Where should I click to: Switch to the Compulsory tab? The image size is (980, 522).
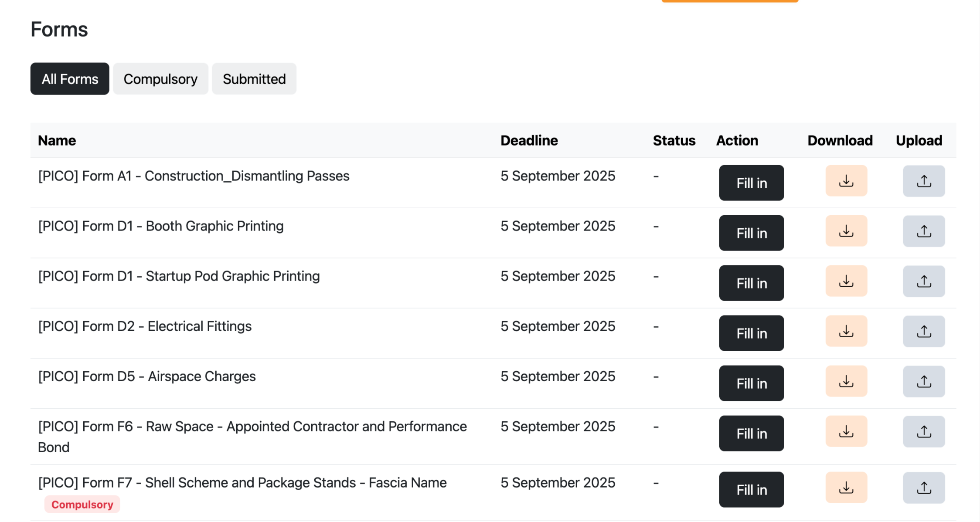[160, 79]
